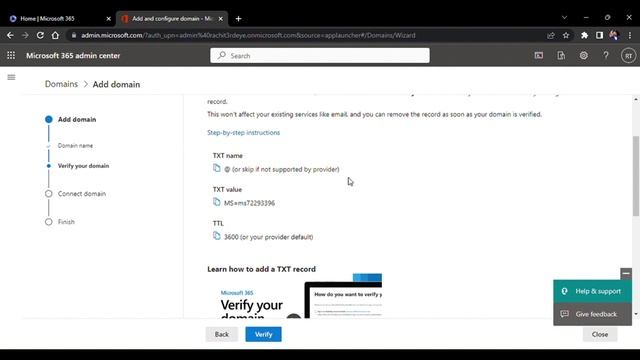Bookmark this page with star icon
Image resolution: width=640 pixels, height=360 pixels.
(566, 36)
